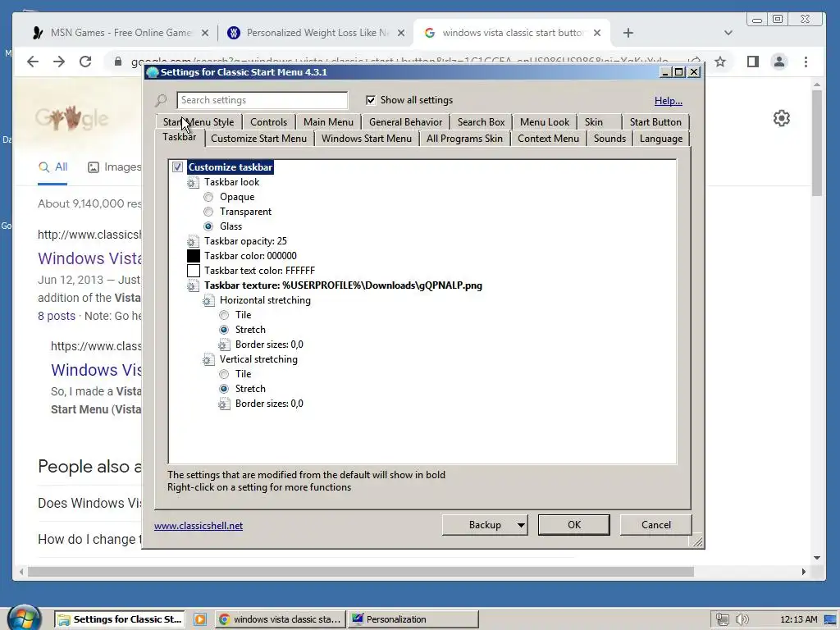
Task: Switch to Customize Start Menu tab
Action: tap(258, 139)
